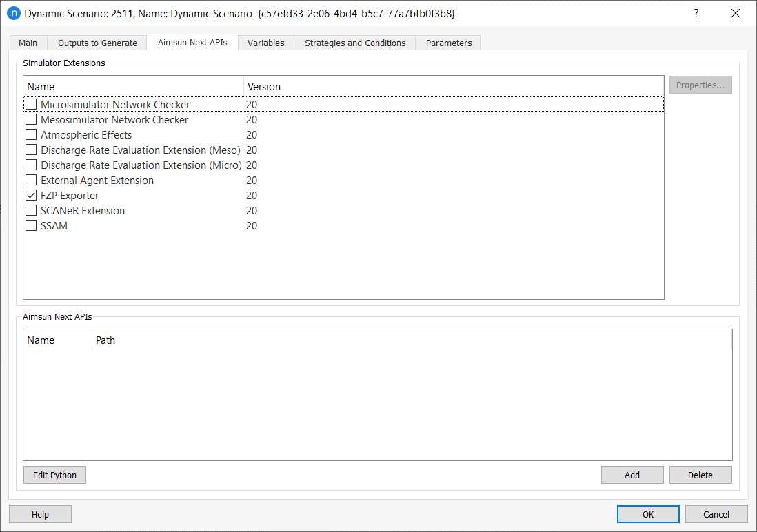This screenshot has height=532, width=757.
Task: Open the Outputs to Generate tab
Action: (97, 43)
